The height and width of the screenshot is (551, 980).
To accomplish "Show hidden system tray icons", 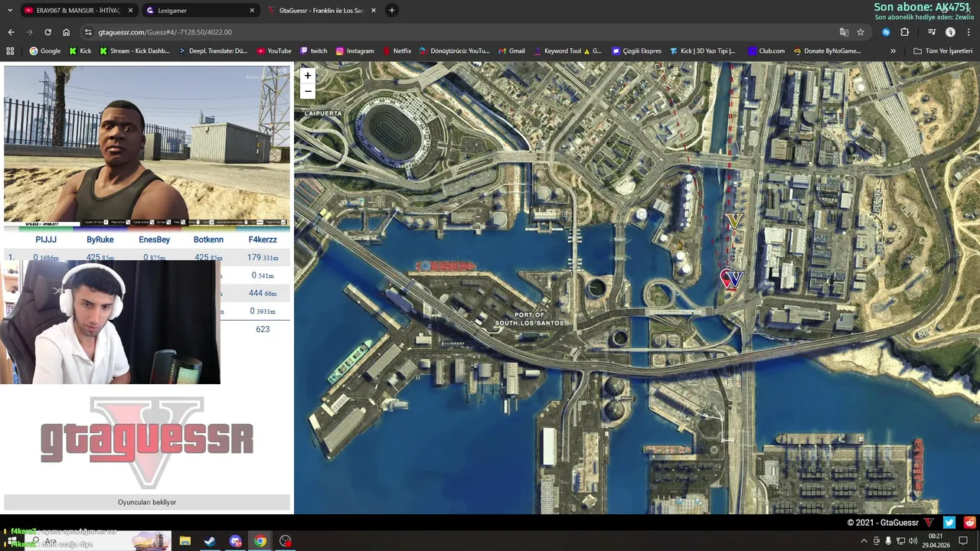I will point(864,541).
